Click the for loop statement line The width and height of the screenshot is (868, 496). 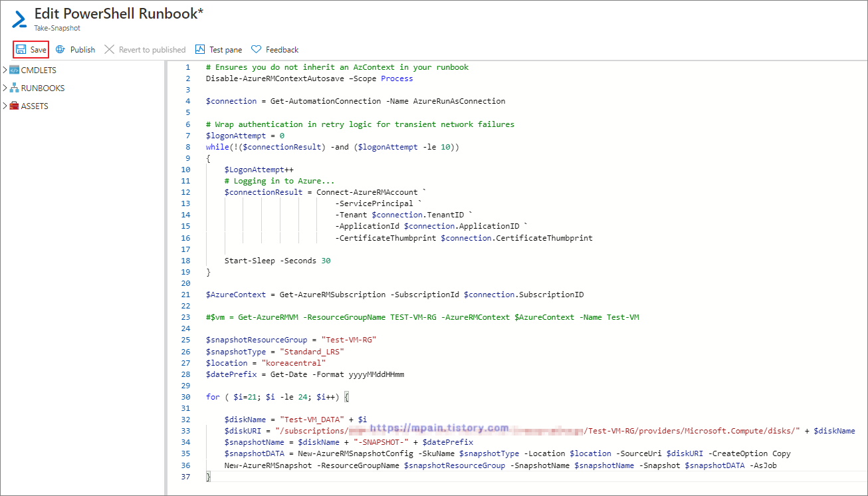click(277, 397)
